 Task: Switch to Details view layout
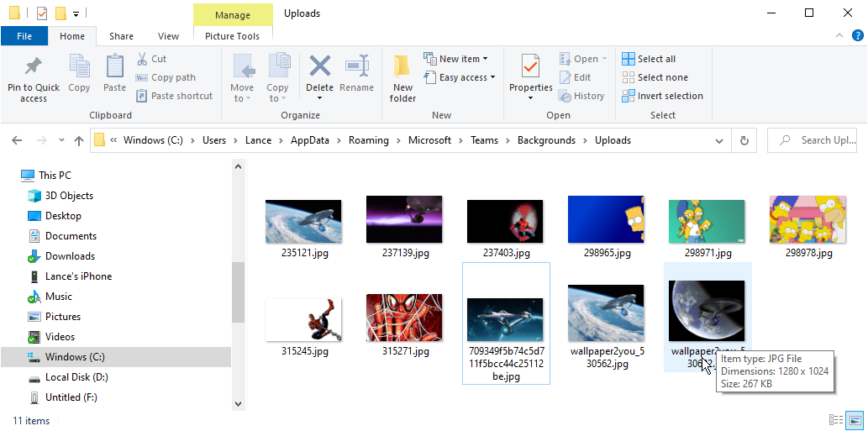[x=836, y=420]
